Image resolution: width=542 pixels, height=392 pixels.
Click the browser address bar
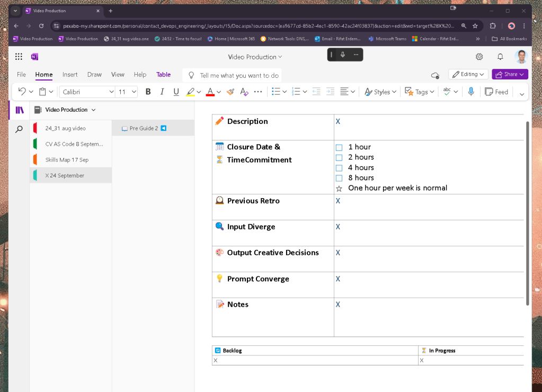pyautogui.click(x=259, y=26)
